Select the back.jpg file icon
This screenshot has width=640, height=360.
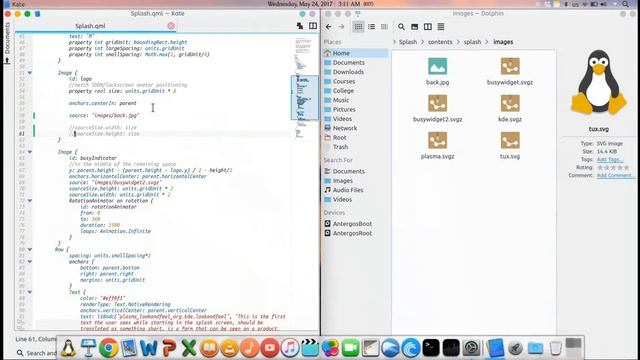[x=437, y=66]
